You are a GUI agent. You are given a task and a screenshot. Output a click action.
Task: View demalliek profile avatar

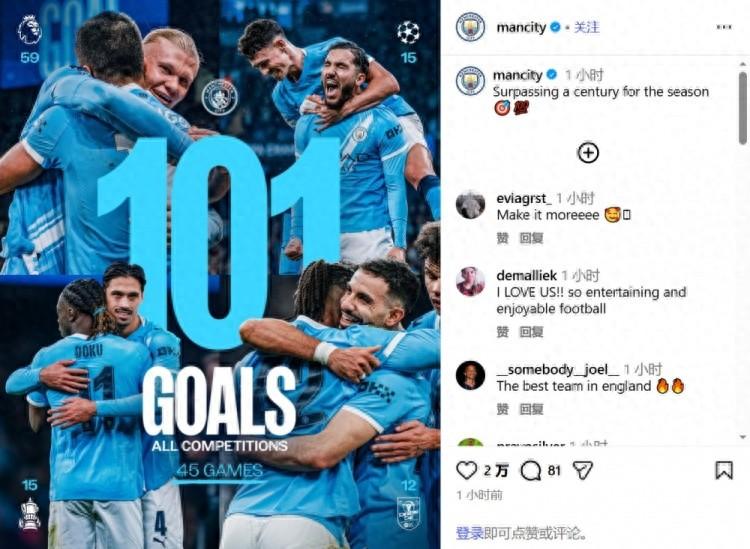pos(470,282)
